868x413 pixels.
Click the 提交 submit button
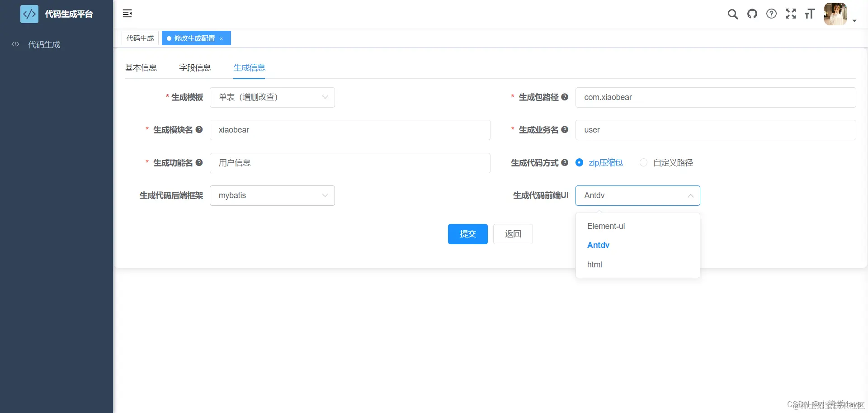click(467, 234)
